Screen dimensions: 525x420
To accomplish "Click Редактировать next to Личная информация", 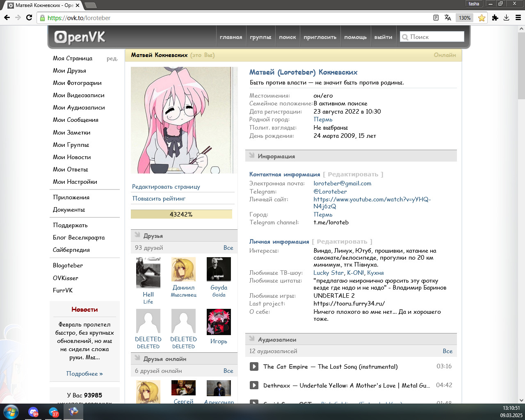I will [x=342, y=242].
